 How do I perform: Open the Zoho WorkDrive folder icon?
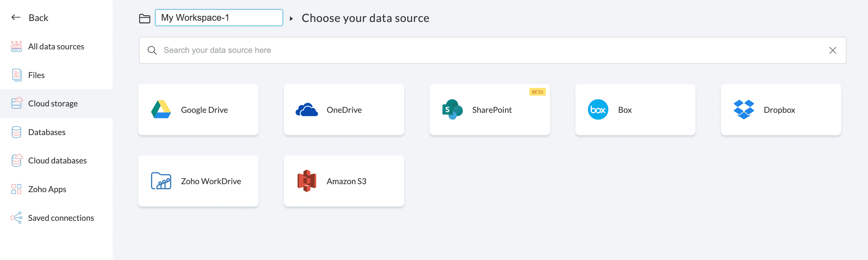click(x=161, y=181)
